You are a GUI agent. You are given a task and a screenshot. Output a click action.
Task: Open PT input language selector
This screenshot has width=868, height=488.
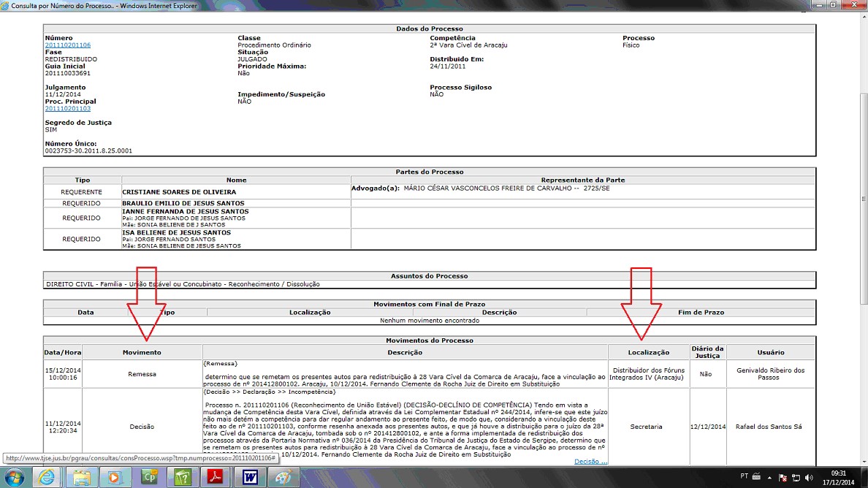[744, 476]
